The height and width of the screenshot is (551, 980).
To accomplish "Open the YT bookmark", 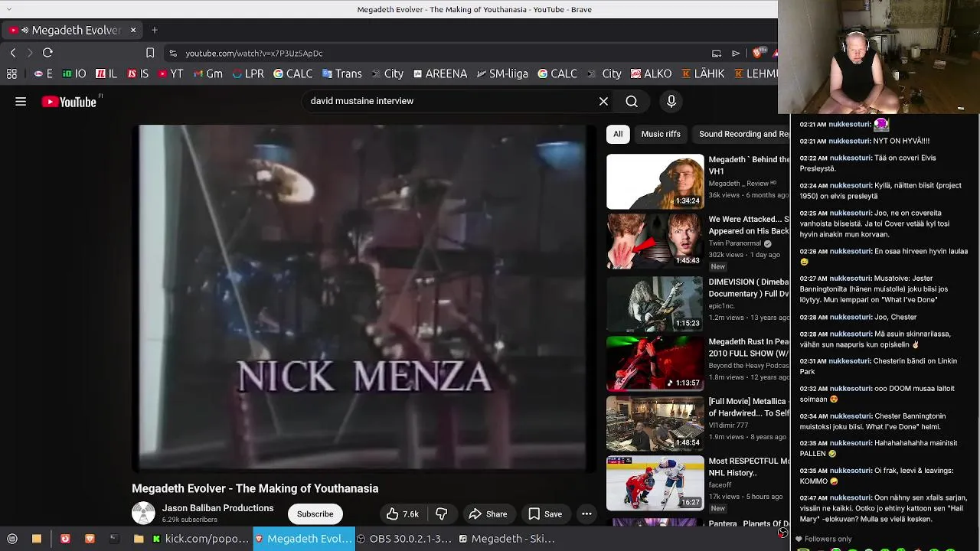I will 171,73.
